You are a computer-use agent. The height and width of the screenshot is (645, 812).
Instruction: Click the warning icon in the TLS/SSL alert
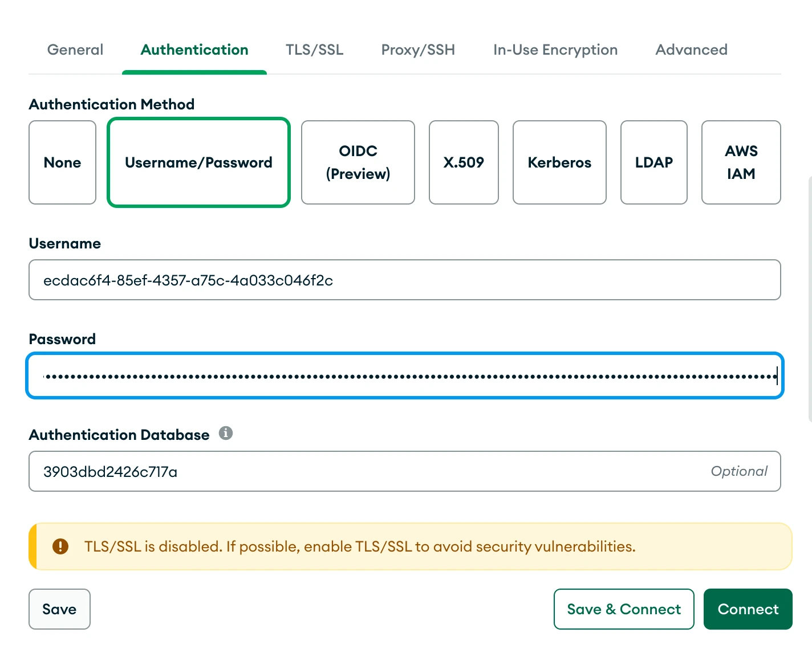tap(60, 546)
